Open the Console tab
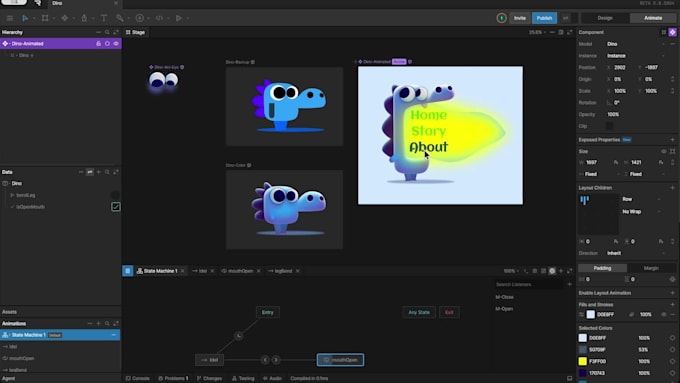 click(137, 379)
